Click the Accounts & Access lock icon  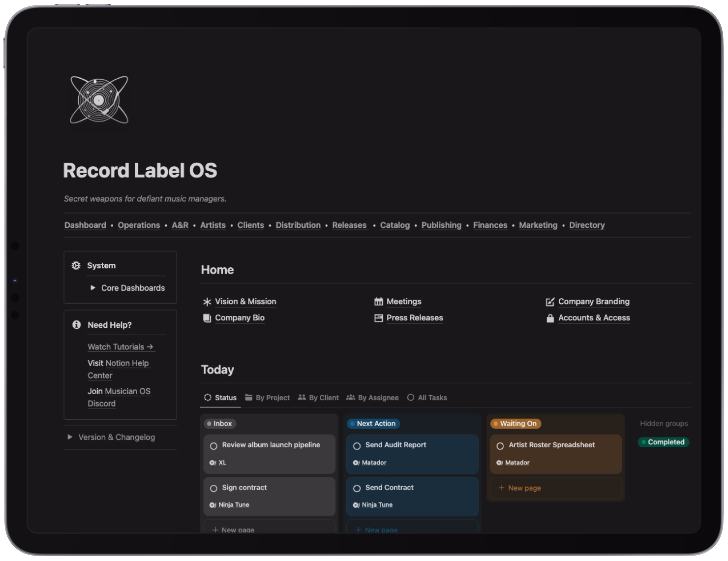click(x=550, y=318)
